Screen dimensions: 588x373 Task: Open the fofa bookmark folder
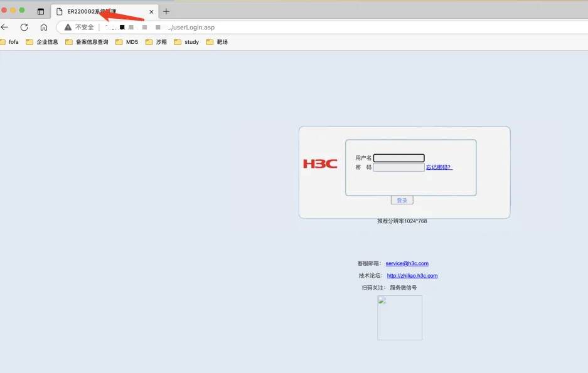(9, 42)
